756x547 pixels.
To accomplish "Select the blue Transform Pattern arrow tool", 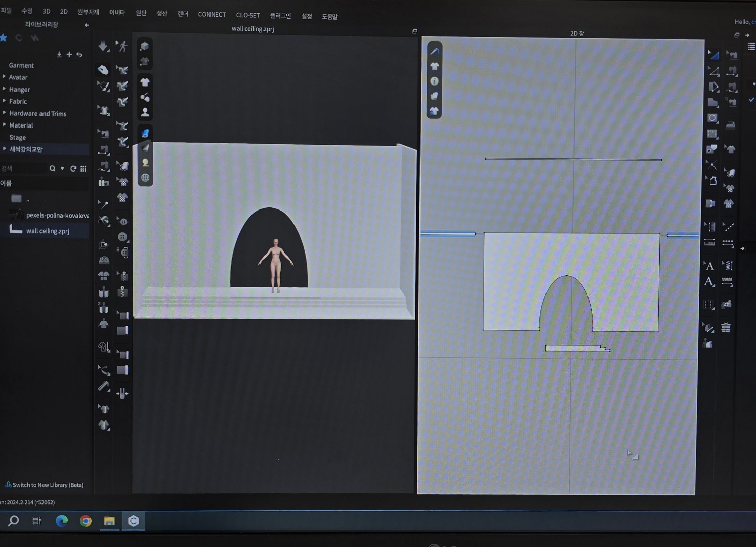I will [713, 55].
